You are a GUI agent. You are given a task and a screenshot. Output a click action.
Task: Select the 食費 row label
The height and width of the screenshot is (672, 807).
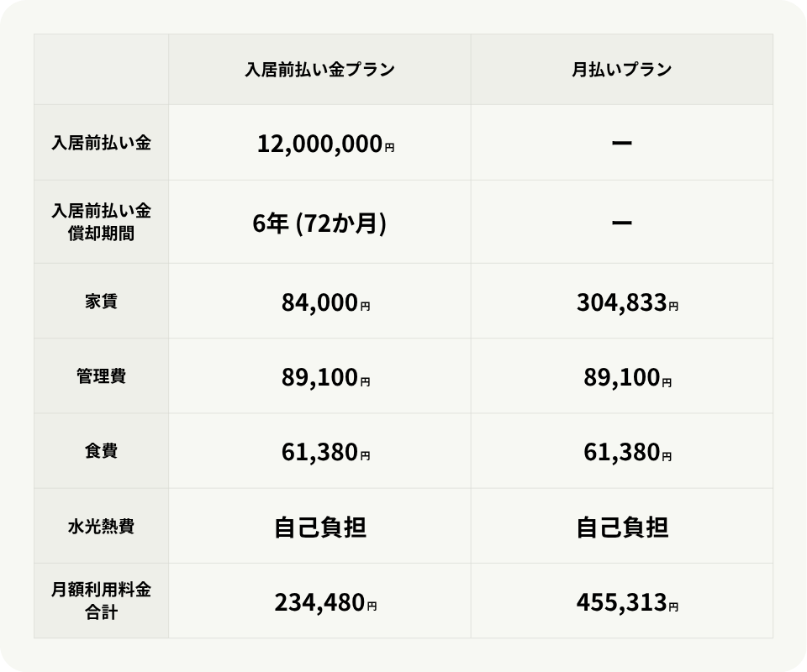click(101, 451)
